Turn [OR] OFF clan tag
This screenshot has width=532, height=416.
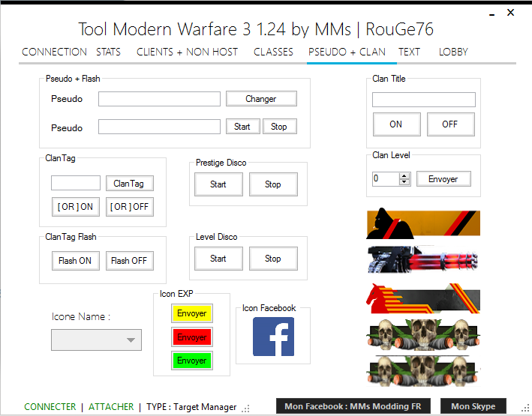[129, 207]
